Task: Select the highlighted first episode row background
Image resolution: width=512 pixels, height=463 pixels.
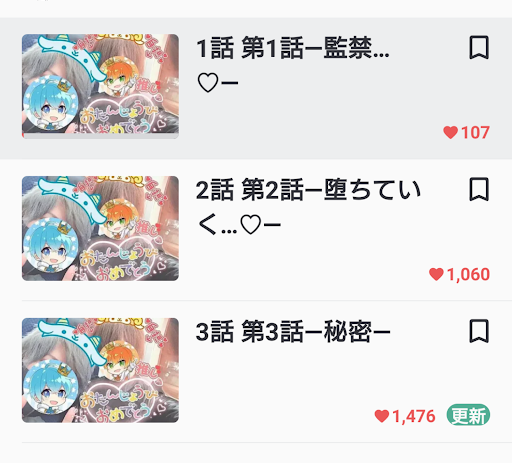Action: pyautogui.click(x=256, y=88)
